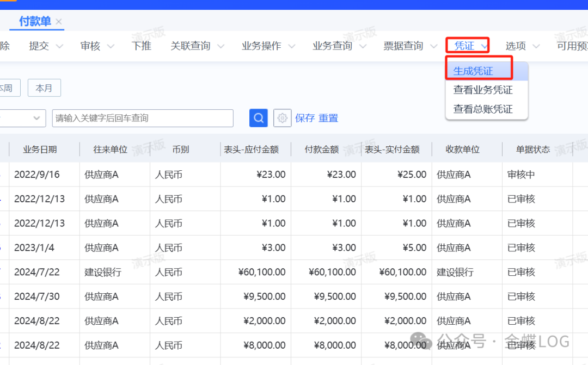Image resolution: width=588 pixels, height=365 pixels.
Task: Click the blue search magnifier icon
Action: point(259,118)
